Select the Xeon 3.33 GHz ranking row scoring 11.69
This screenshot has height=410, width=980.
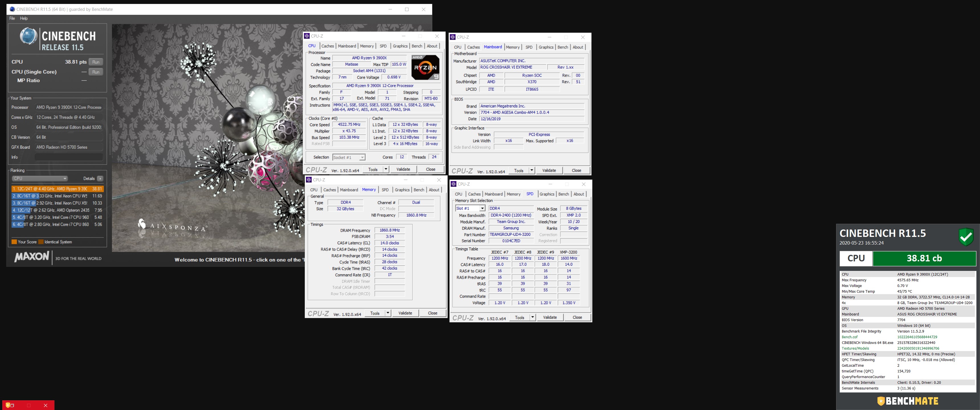click(57, 196)
